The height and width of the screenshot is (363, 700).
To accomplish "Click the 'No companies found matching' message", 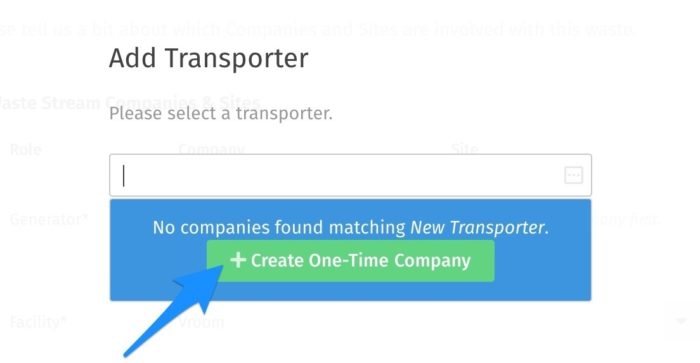I will (279, 227).
